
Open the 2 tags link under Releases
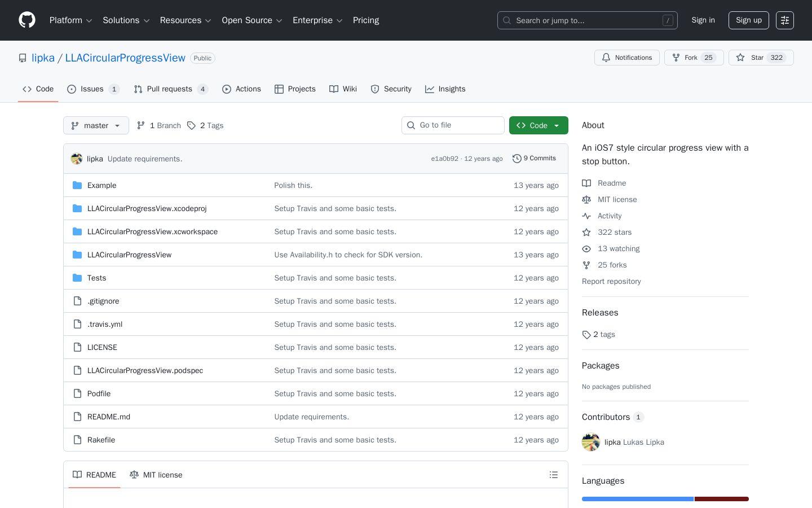(x=599, y=334)
